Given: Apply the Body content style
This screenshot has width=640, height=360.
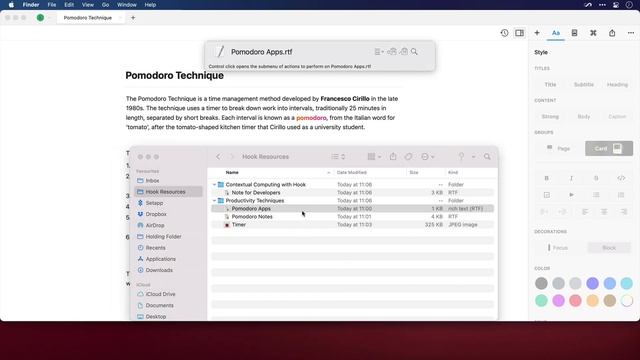Looking at the screenshot, I should 584,117.
